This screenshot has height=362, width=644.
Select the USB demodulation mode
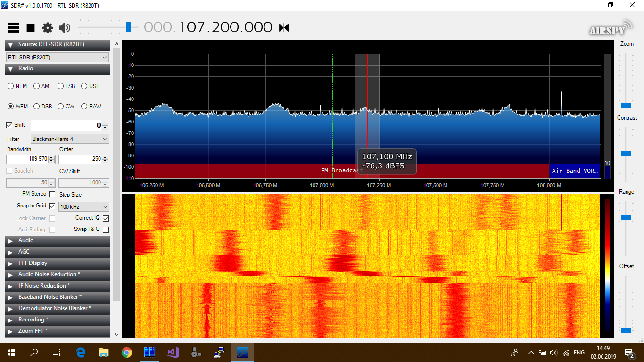pos(91,86)
